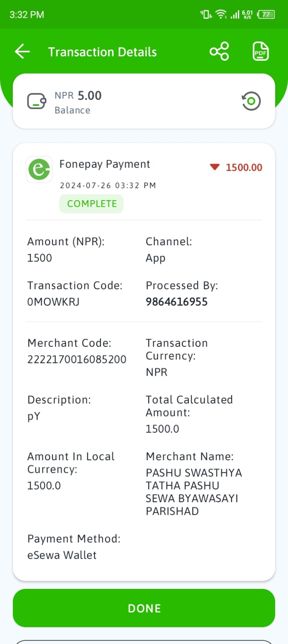The height and width of the screenshot is (644, 288).
Task: Check the battery status icon
Action: [266, 14]
